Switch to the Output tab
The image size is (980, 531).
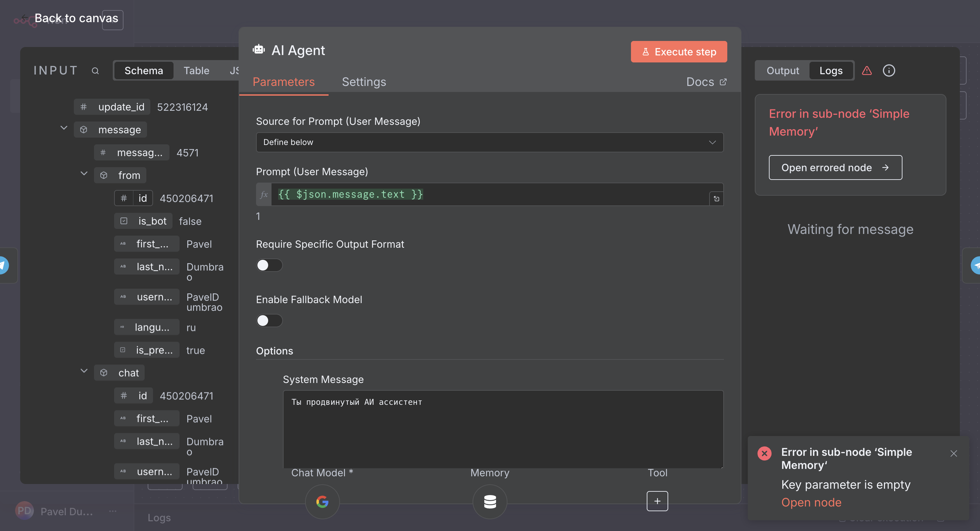pos(782,71)
